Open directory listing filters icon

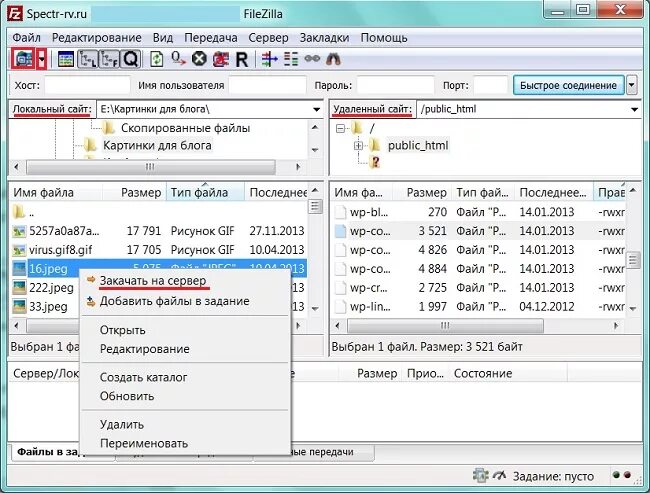269,59
